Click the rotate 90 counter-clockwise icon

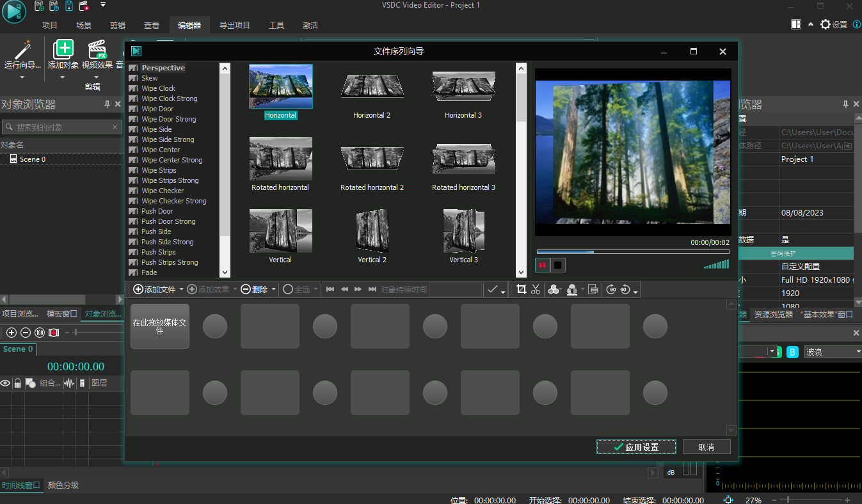click(625, 289)
